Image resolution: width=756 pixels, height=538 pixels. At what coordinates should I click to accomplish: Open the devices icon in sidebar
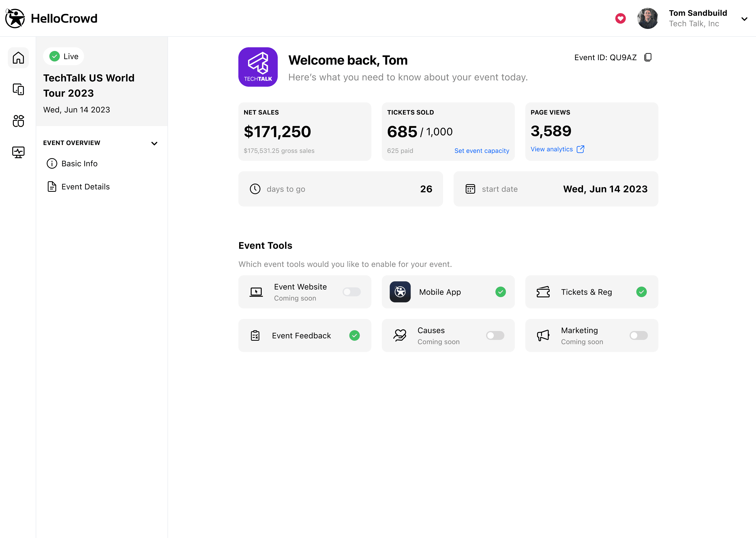coord(18,89)
